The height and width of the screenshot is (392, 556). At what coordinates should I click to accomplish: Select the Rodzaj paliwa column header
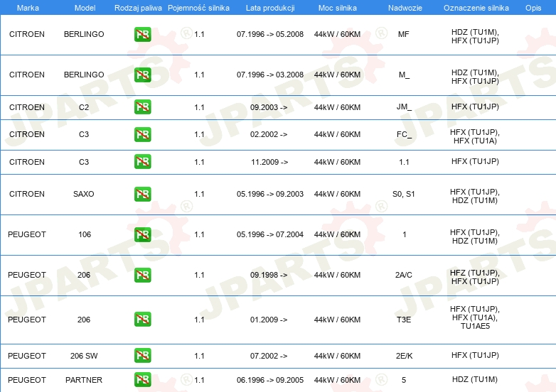(138, 7)
